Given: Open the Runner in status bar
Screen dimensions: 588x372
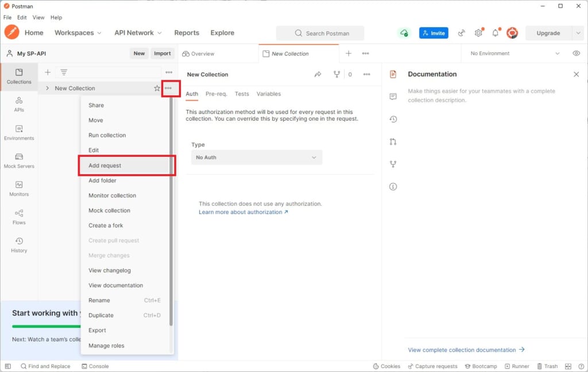Looking at the screenshot, I should coord(517,366).
